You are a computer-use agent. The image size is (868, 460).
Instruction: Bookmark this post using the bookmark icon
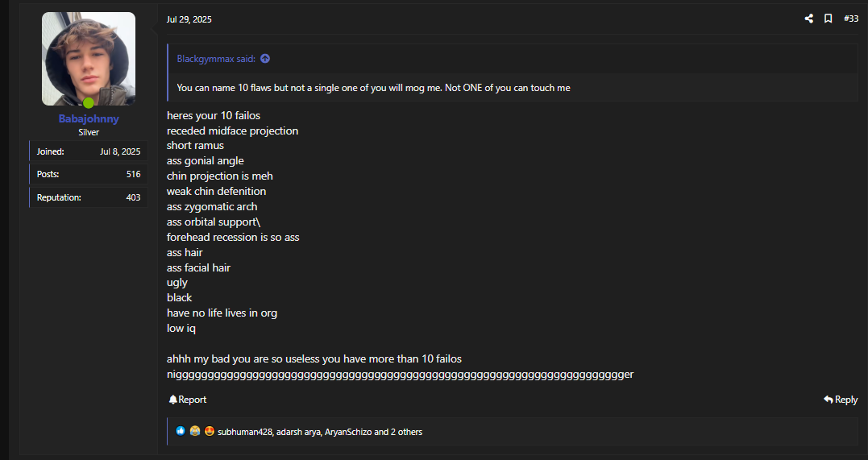pos(829,19)
